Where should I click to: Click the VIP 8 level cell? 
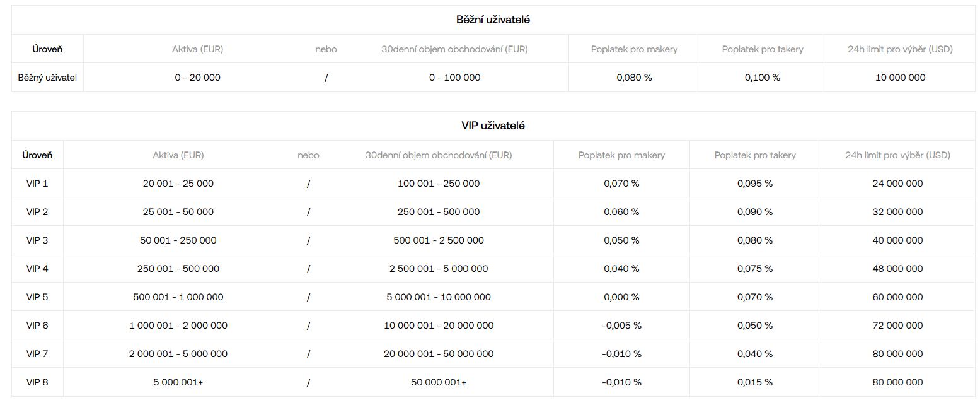[37, 382]
